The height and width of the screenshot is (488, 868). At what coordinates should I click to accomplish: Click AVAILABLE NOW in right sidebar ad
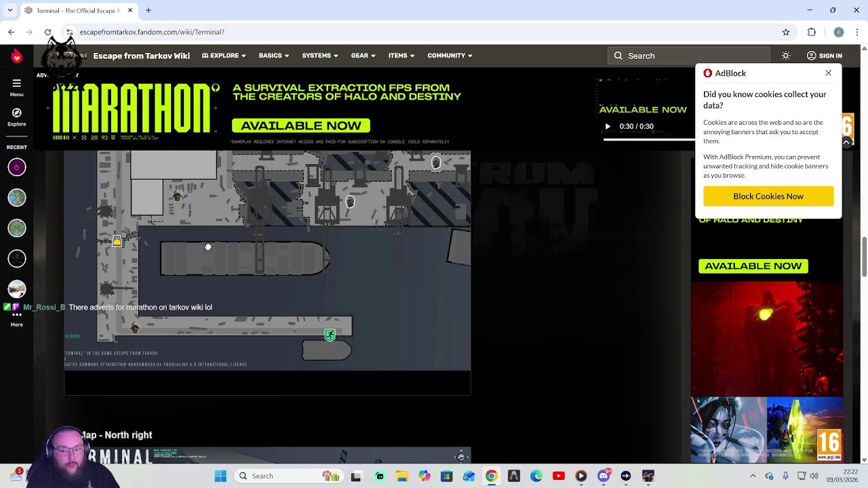[x=753, y=266]
